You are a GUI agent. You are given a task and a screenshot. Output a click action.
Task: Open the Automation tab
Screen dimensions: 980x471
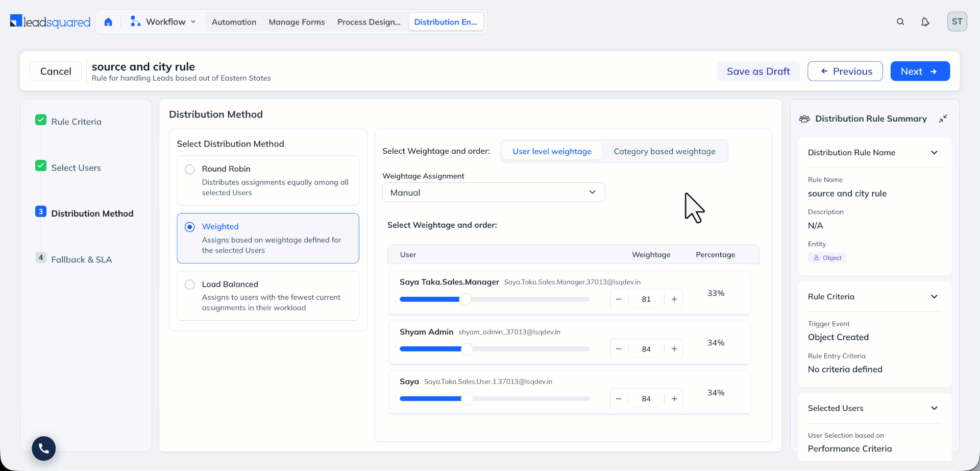click(234, 22)
